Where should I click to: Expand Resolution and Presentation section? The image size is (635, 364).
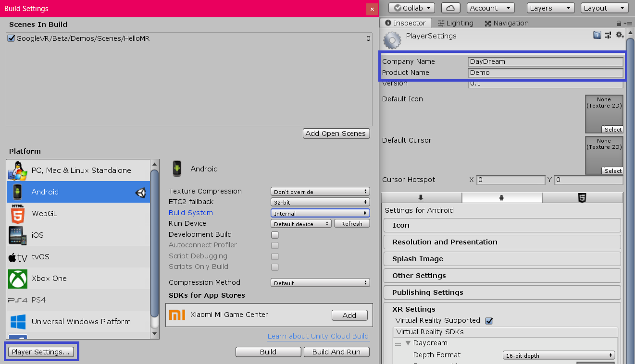(x=502, y=242)
